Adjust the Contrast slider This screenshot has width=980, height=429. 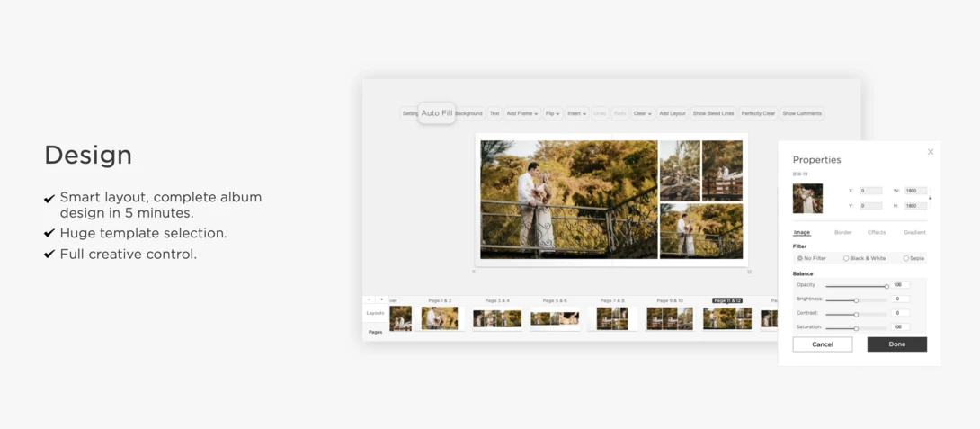coord(856,315)
